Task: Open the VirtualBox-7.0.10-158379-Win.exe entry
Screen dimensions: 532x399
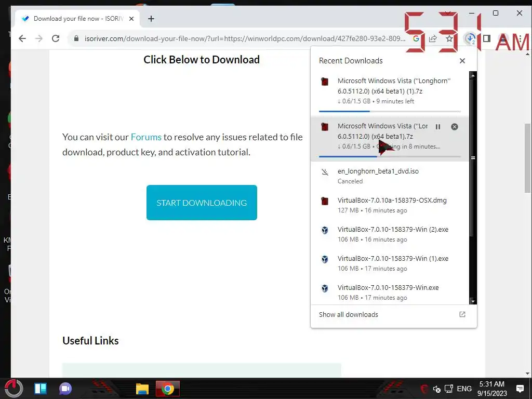Action: pos(390,292)
